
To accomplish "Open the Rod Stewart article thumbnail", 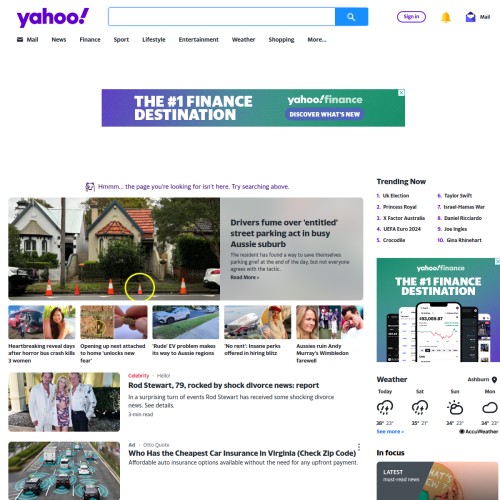I will (x=64, y=402).
